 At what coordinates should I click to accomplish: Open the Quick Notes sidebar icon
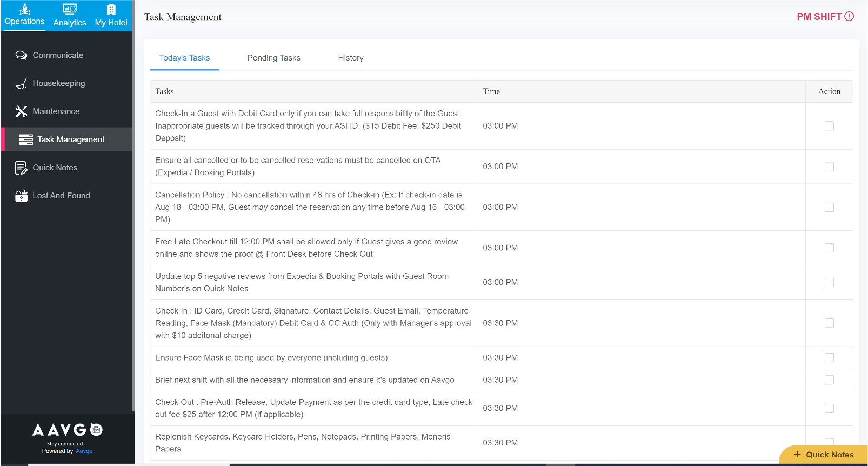point(21,168)
